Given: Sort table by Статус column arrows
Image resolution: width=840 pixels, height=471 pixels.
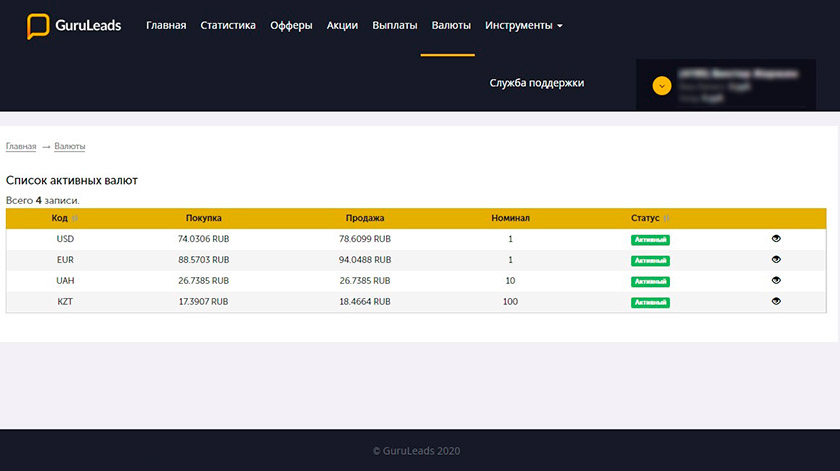Looking at the screenshot, I should [x=666, y=218].
